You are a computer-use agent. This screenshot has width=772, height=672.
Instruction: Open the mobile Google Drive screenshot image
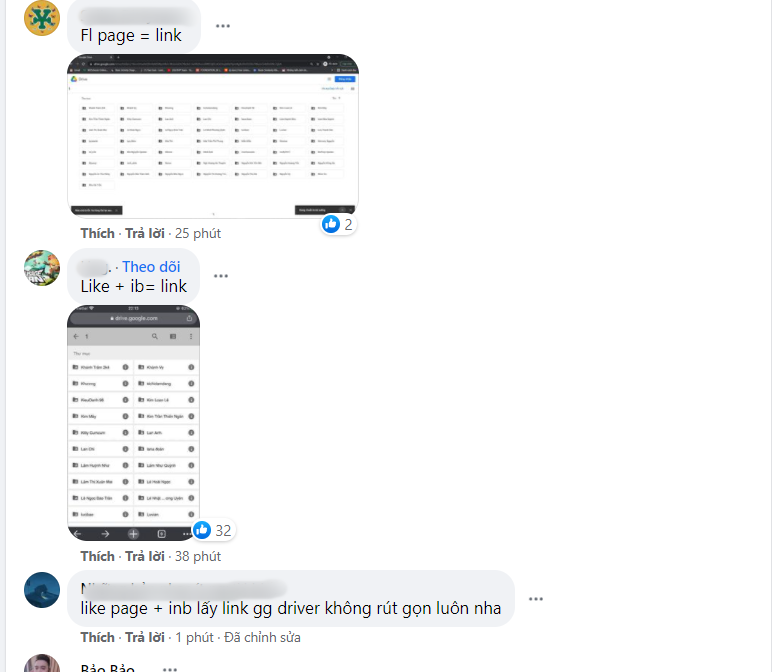133,423
